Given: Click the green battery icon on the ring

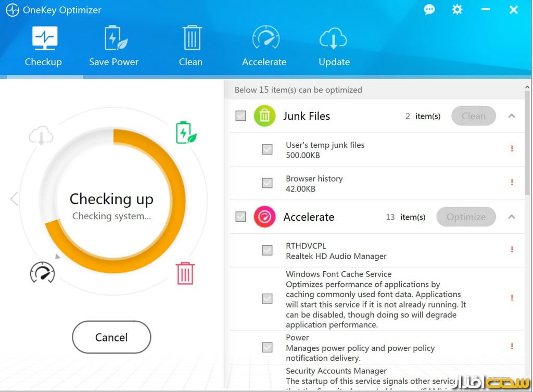Looking at the screenshot, I should click(185, 133).
